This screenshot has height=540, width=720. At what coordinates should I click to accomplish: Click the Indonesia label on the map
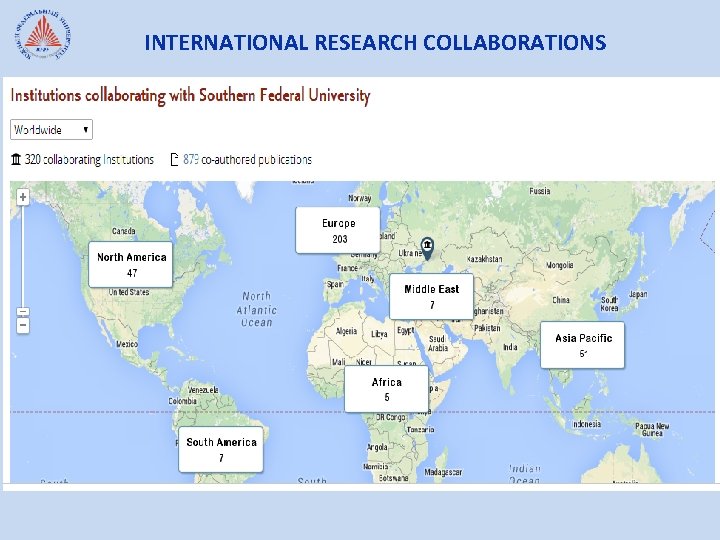(x=586, y=424)
